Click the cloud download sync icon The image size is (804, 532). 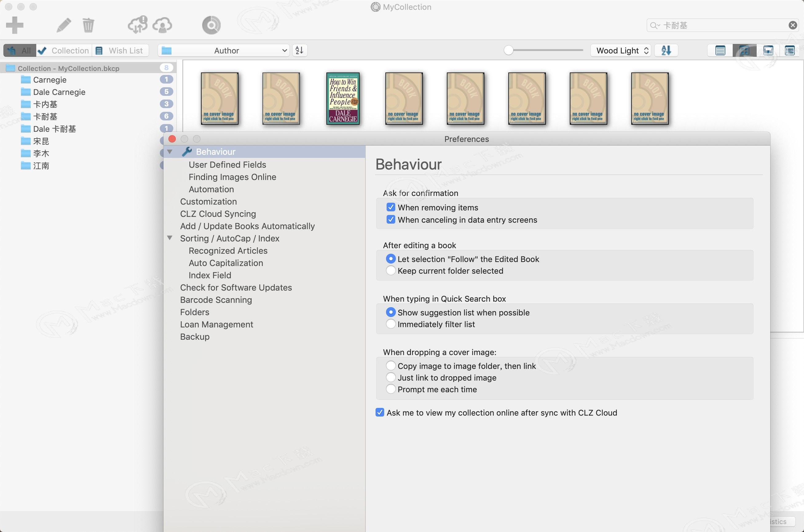tap(136, 24)
